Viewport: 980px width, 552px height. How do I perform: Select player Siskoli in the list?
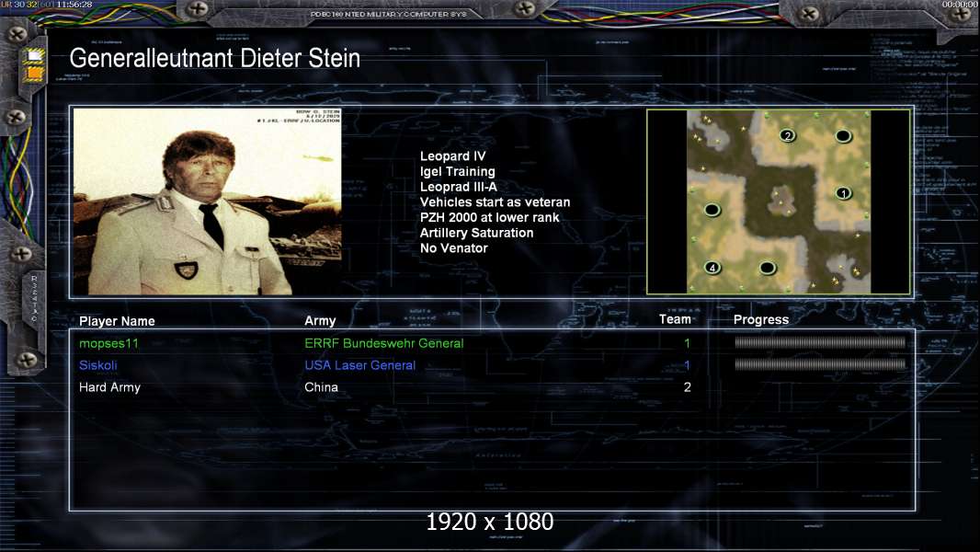pos(98,365)
